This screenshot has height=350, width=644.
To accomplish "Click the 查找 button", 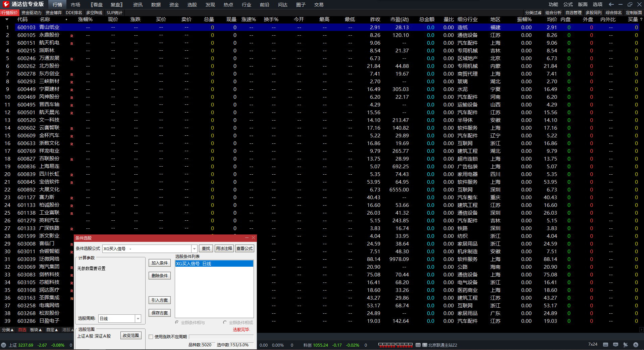I will point(206,249).
